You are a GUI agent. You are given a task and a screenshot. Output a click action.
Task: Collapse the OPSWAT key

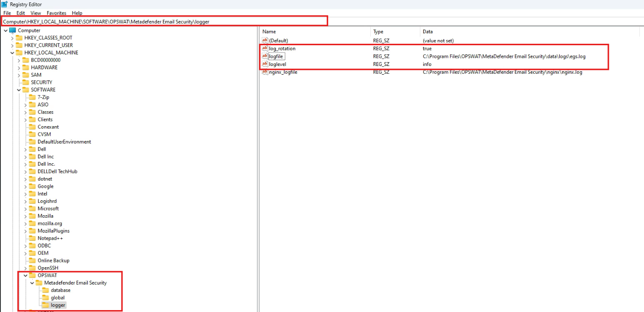[x=26, y=275]
